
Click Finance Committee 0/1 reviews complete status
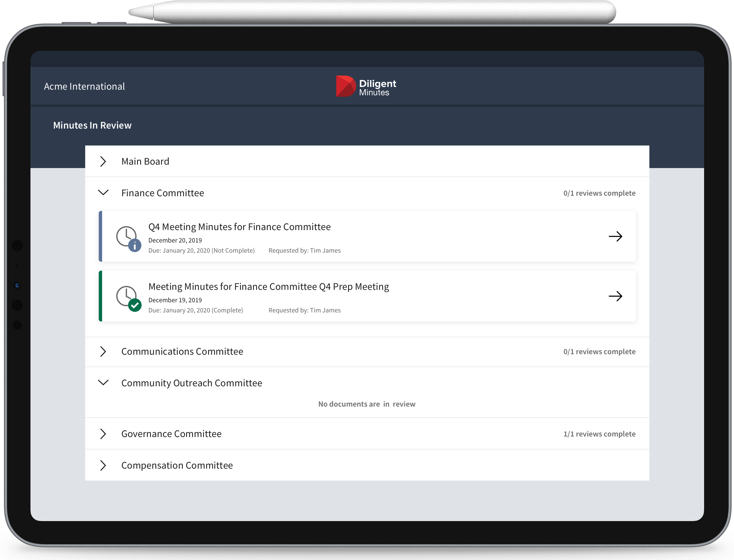[599, 193]
